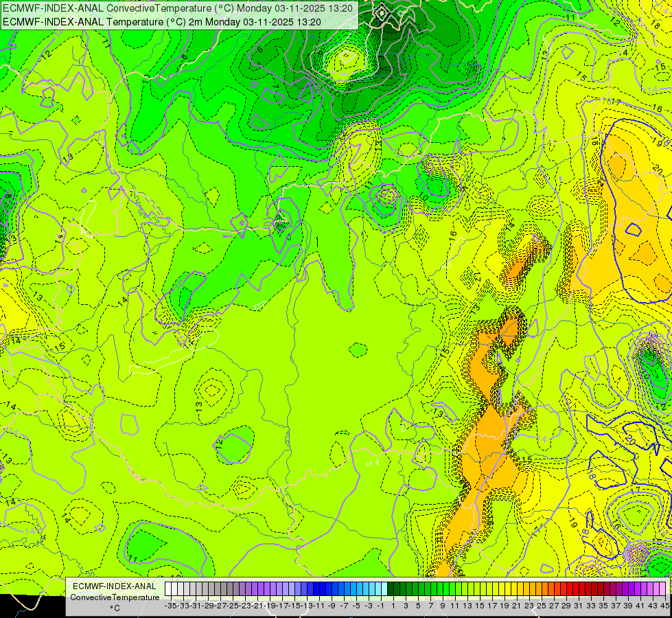Click the 3 value on the legend scale
Viewport: 672px width, 618px height.
click(x=406, y=606)
